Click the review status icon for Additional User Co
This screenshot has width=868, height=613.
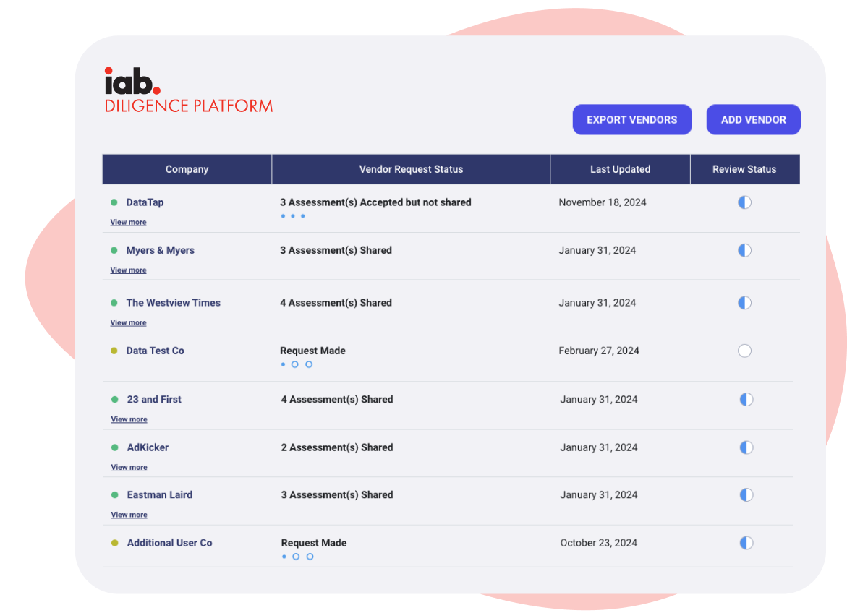pos(746,543)
